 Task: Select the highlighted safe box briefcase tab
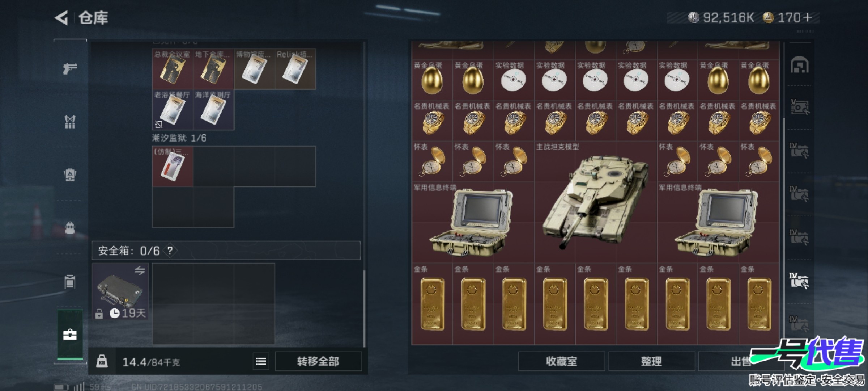point(70,335)
